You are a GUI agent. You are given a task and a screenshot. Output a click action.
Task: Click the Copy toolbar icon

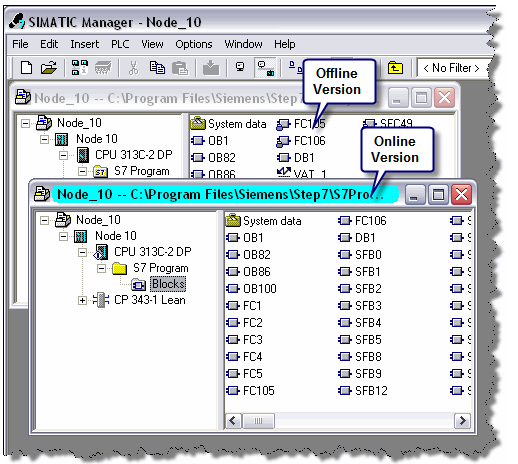pos(157,68)
